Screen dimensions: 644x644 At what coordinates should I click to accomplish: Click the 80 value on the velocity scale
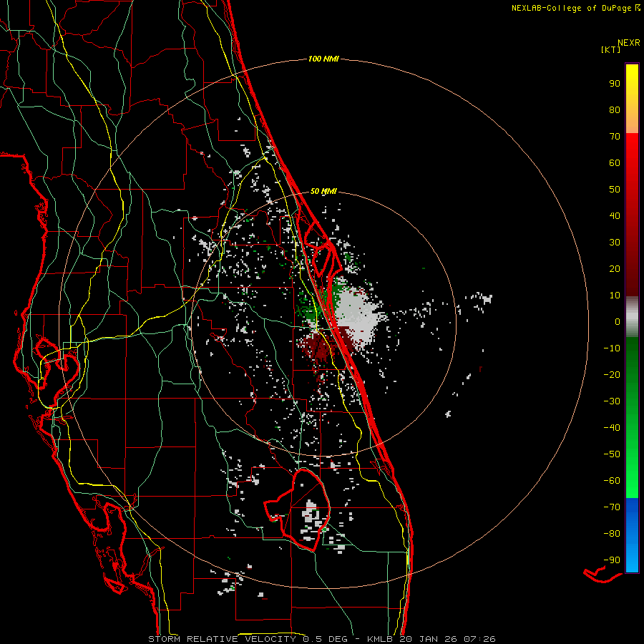click(x=615, y=110)
